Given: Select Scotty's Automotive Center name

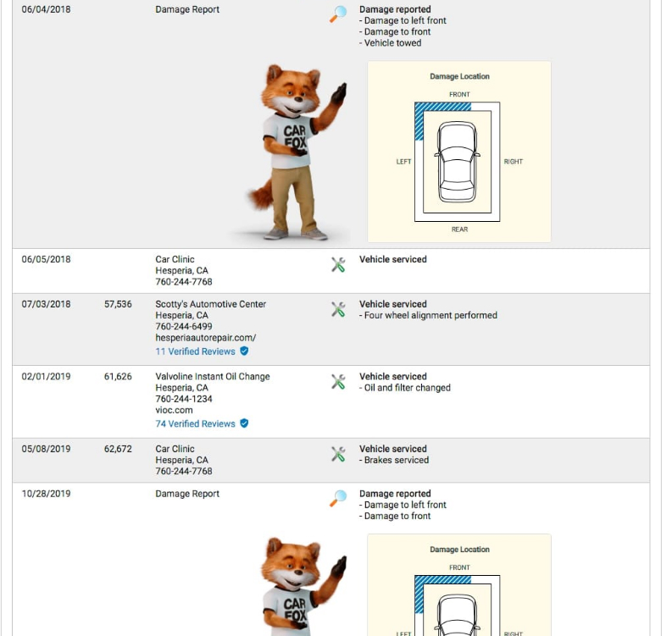Looking at the screenshot, I should 210,304.
